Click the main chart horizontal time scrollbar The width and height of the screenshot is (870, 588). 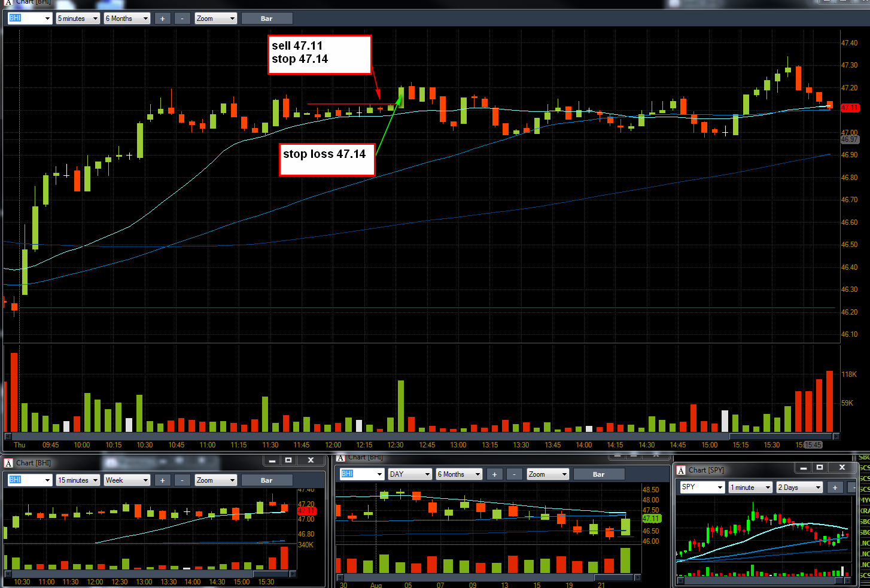click(422, 436)
